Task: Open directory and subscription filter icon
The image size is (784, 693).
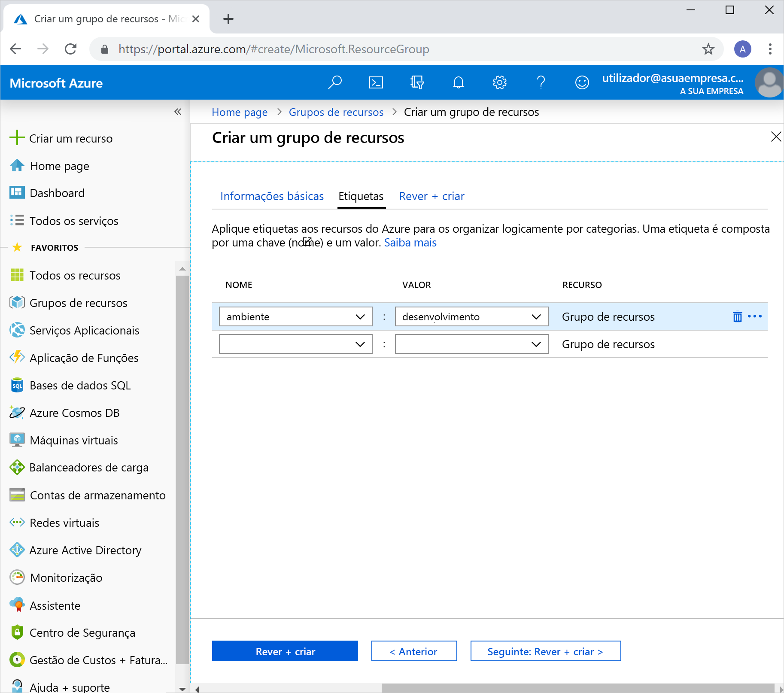Action: click(417, 82)
